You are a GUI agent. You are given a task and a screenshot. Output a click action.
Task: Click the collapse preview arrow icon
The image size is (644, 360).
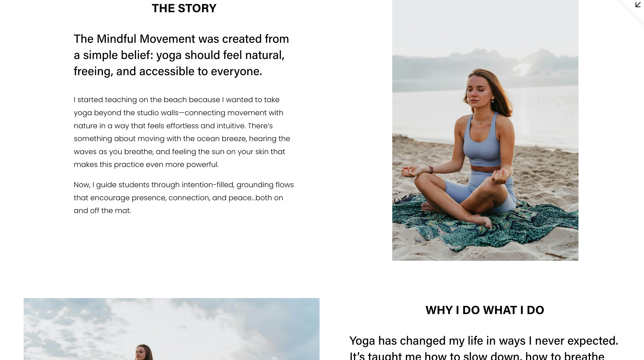coord(638,5)
